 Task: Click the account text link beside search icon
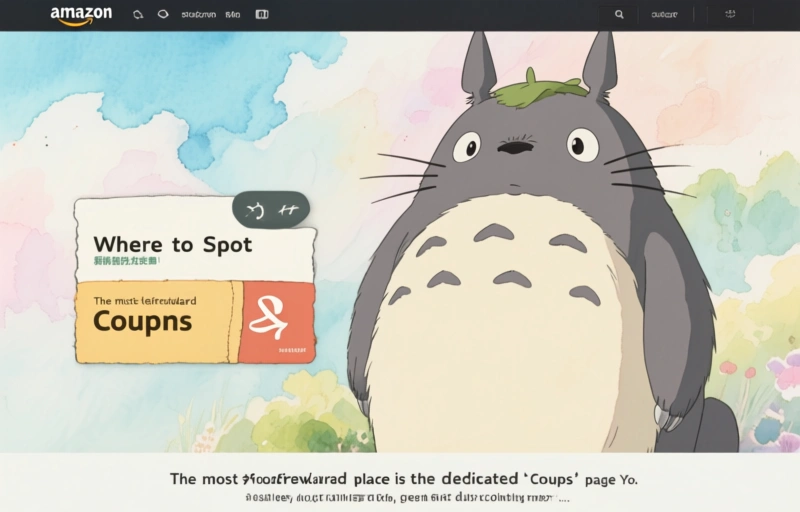pyautogui.click(x=664, y=15)
